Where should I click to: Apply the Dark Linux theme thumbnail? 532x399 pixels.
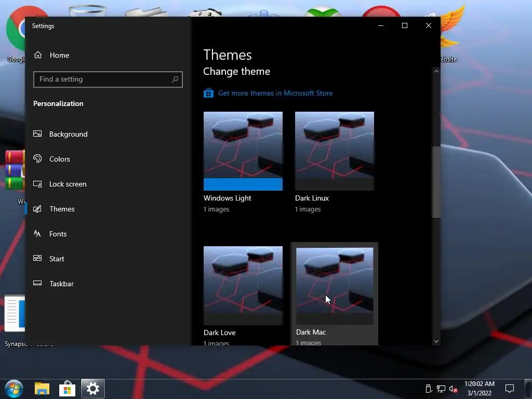pos(335,151)
